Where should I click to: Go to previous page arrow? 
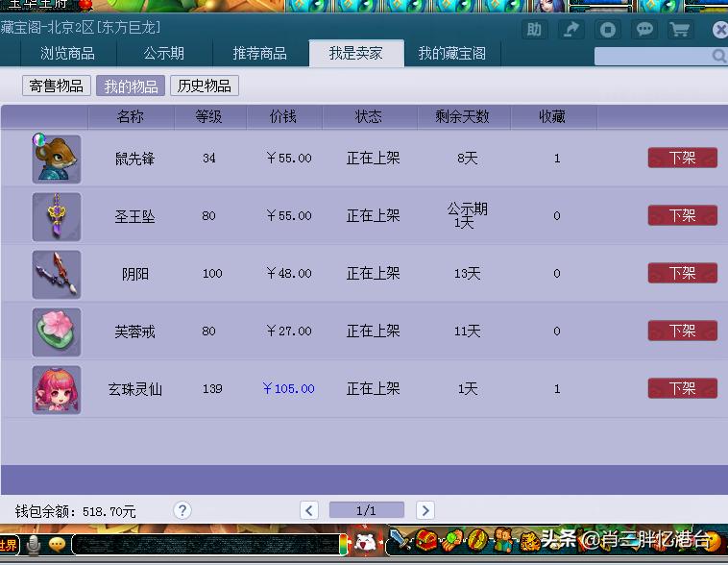pos(309,510)
